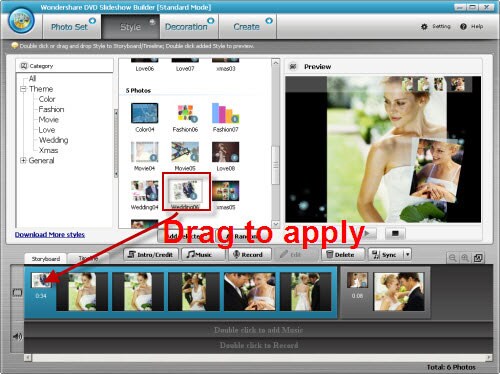Select the groom and bride kissing photo
The width and height of the screenshot is (500, 374).
pos(250,292)
